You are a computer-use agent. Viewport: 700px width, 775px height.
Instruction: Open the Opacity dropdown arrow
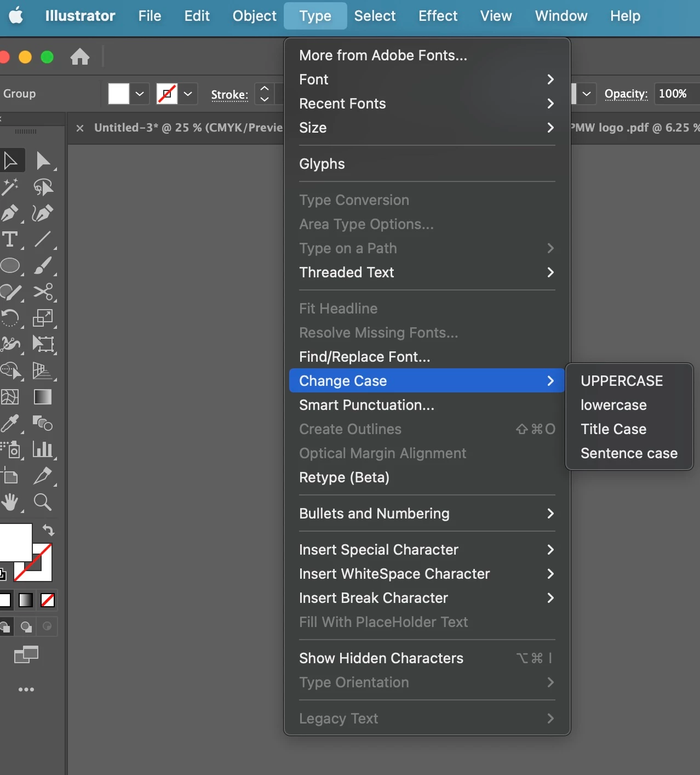(x=587, y=94)
